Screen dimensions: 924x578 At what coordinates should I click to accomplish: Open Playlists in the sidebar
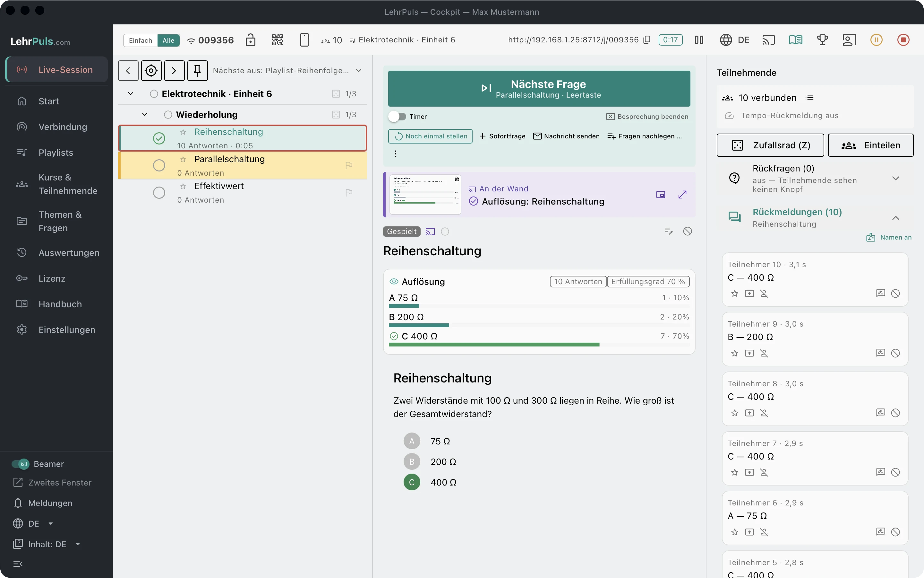(56, 153)
